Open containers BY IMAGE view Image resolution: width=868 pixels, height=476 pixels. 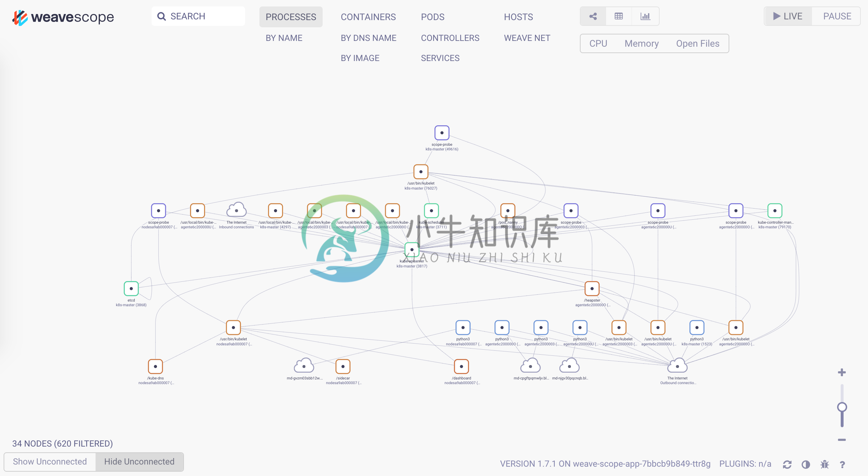(360, 58)
